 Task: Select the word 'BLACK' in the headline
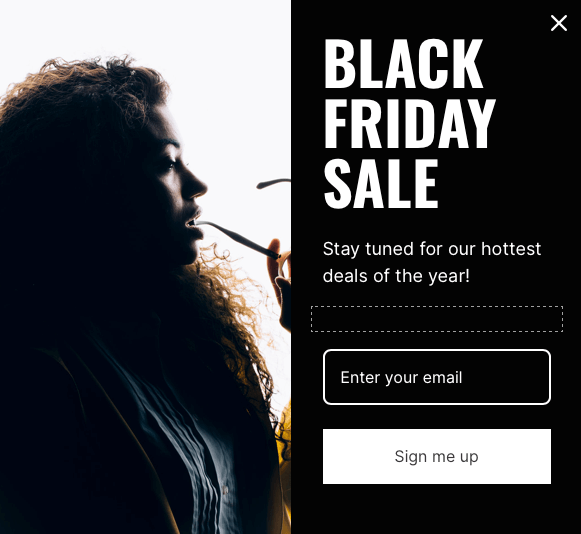coord(404,64)
